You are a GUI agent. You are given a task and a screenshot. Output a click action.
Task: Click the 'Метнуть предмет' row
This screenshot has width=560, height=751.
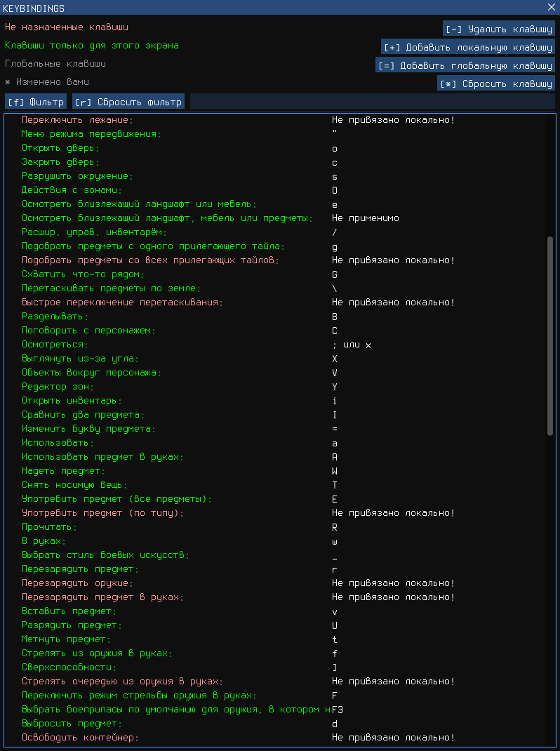[x=66, y=639]
